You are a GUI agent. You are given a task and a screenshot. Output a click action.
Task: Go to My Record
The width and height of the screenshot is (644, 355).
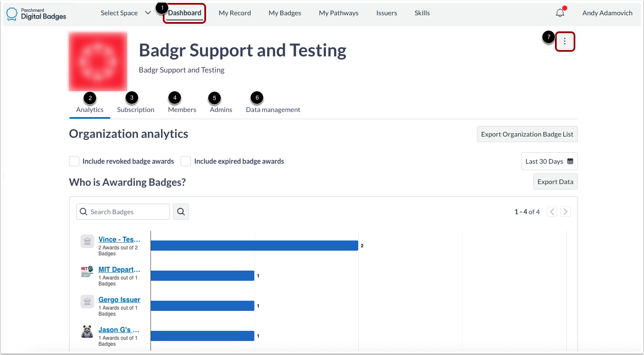pos(235,13)
